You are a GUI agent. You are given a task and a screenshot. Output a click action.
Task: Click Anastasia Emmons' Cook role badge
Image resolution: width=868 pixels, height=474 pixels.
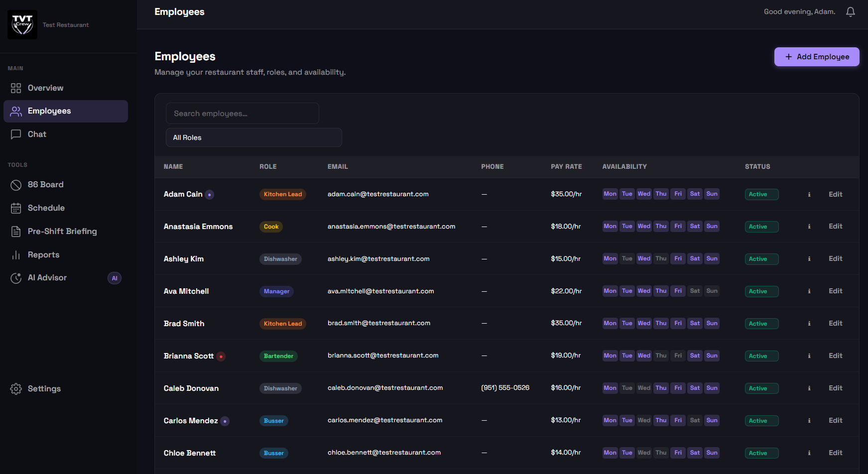(x=271, y=227)
